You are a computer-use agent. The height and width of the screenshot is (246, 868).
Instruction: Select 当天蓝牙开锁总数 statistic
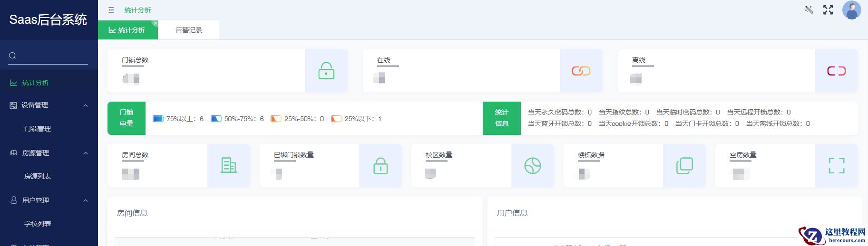click(560, 123)
